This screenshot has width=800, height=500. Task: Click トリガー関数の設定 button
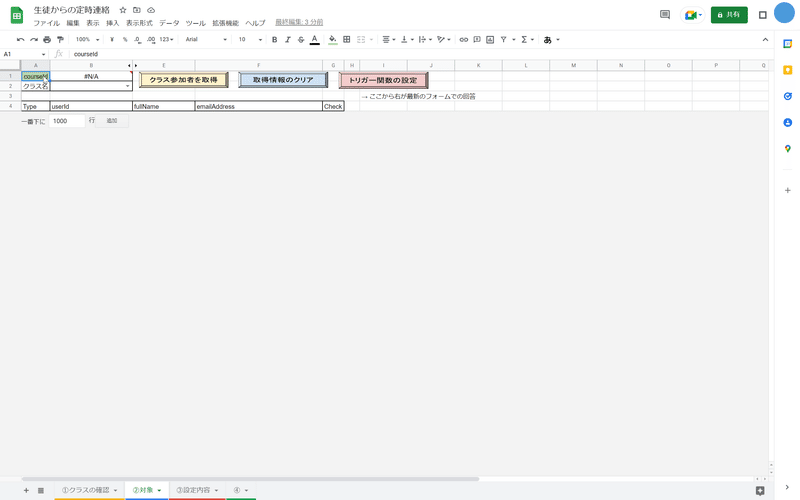[x=383, y=81]
